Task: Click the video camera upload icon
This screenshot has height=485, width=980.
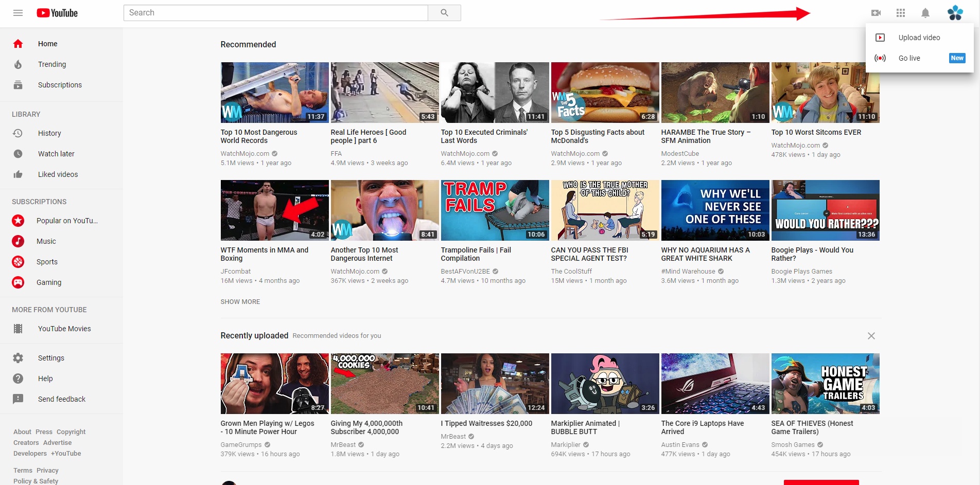Action: [876, 12]
